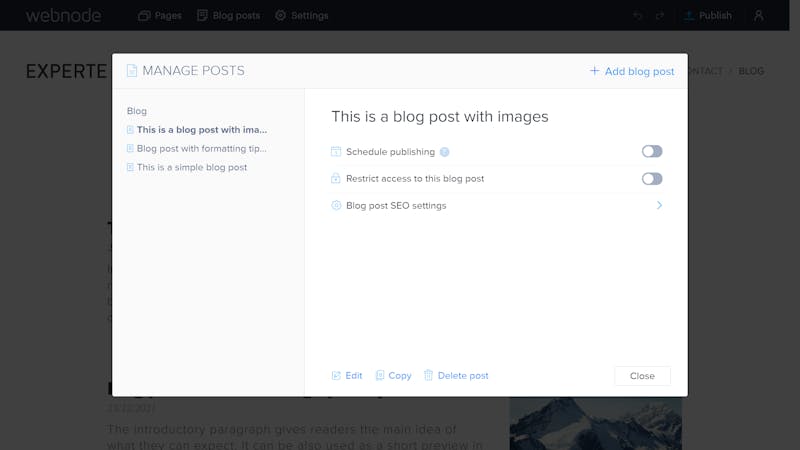Click the Close button

click(642, 376)
